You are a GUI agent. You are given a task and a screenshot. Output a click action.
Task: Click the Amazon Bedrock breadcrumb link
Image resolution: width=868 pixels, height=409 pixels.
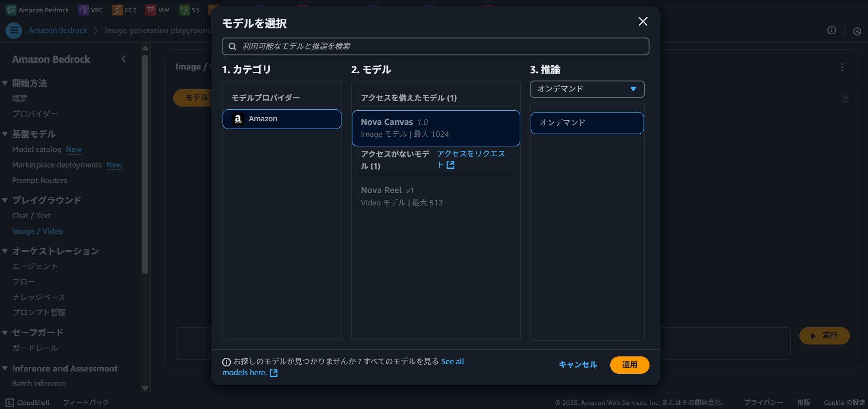[x=58, y=31]
